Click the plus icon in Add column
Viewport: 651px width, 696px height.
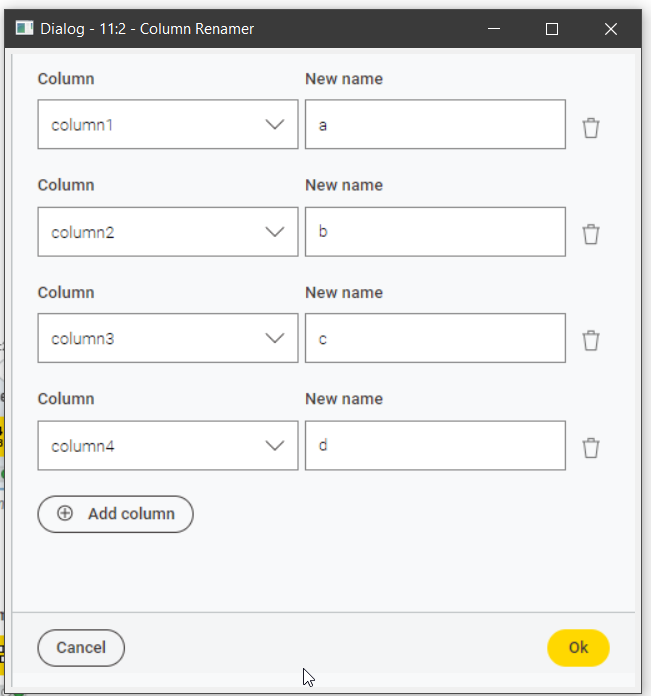[x=65, y=513]
